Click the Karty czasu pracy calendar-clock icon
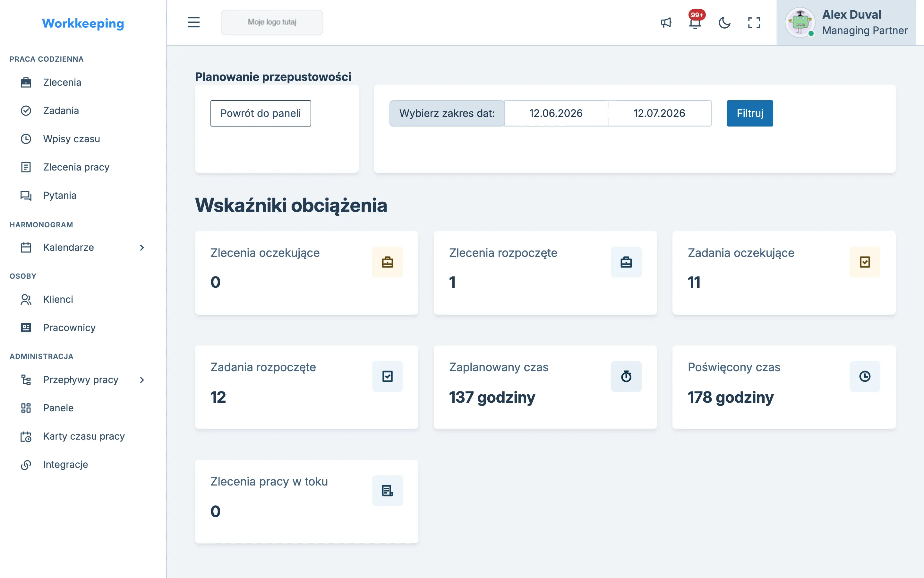This screenshot has height=578, width=924. coord(26,436)
